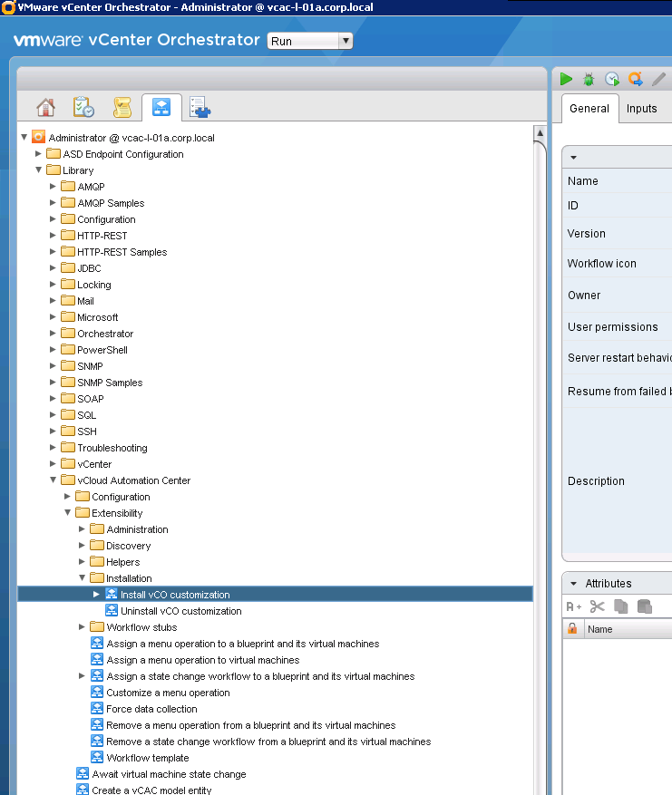The image size is (672, 795).
Task: Click the vCenter Orchestrator title bar icon
Action: pyautogui.click(x=7, y=7)
